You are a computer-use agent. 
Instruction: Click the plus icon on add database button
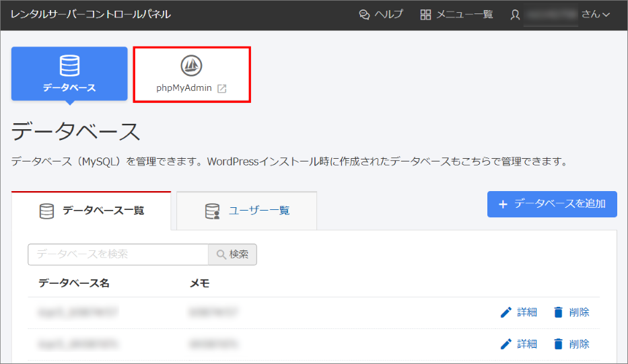pos(503,205)
